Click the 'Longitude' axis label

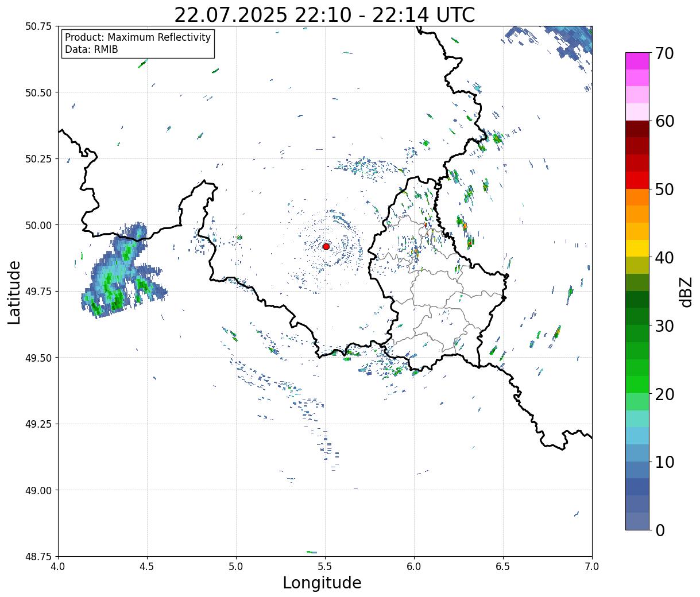point(322,583)
